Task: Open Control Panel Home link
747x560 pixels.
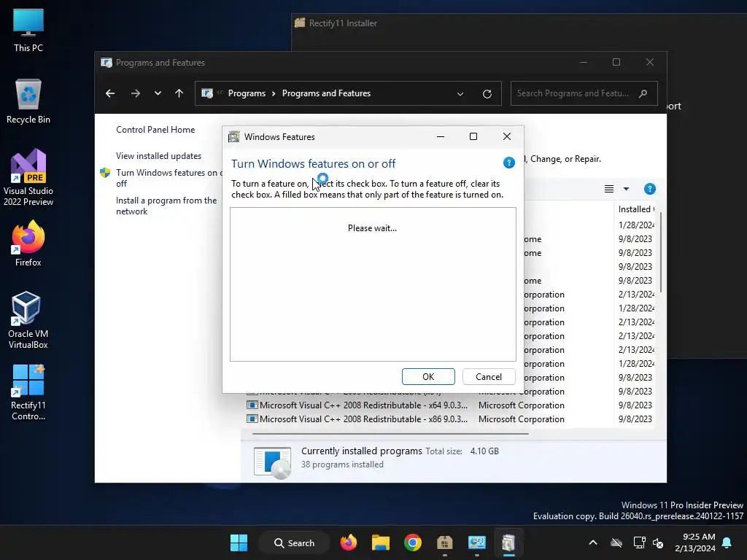Action: coord(155,130)
